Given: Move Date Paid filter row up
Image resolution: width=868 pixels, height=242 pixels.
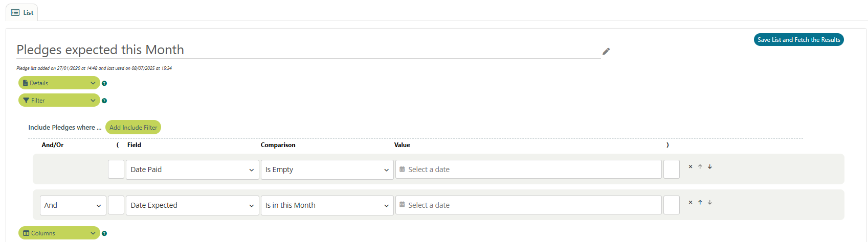Looking at the screenshot, I should pyautogui.click(x=700, y=166).
